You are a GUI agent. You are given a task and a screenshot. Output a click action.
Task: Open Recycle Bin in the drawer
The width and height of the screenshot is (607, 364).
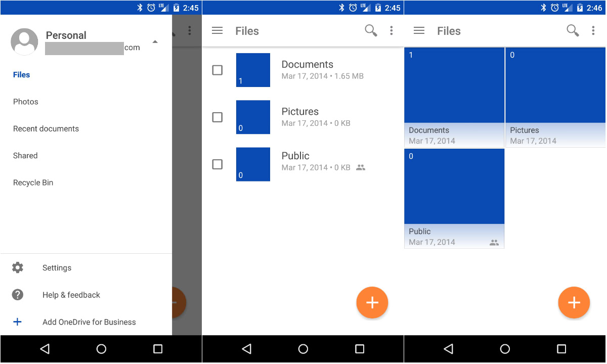pos(33,183)
